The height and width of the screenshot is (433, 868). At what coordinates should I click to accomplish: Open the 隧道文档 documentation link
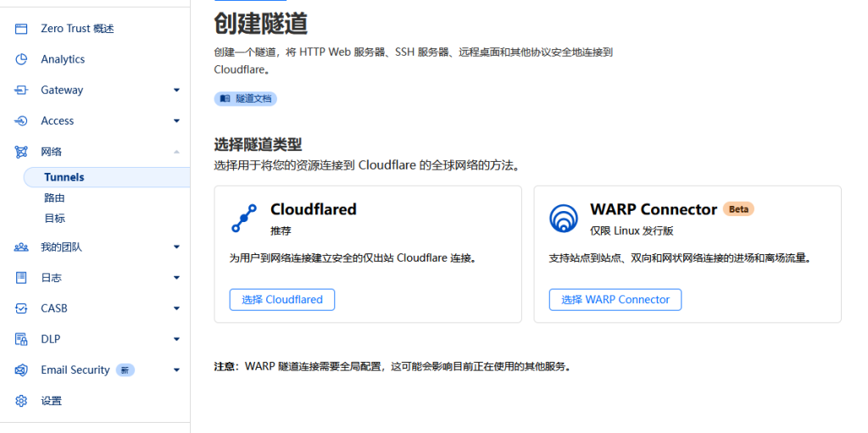(x=246, y=99)
